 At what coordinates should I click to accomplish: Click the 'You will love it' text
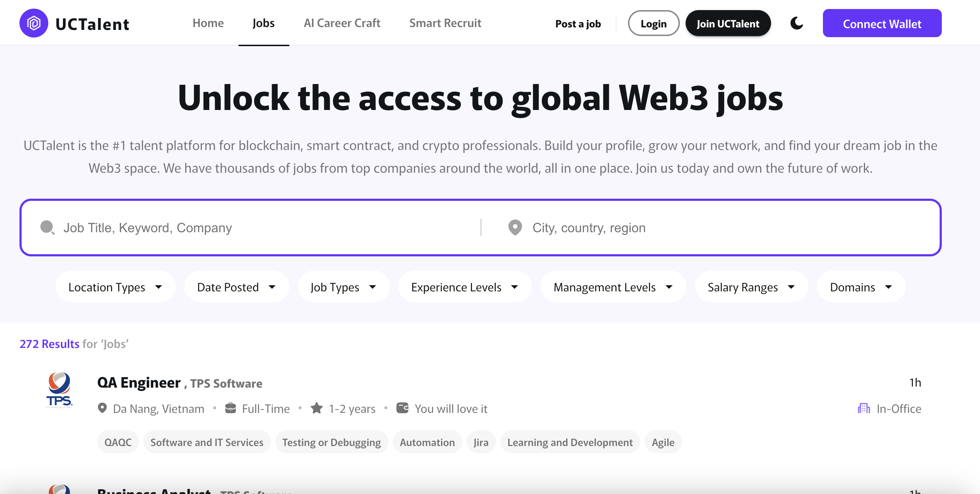tap(451, 409)
